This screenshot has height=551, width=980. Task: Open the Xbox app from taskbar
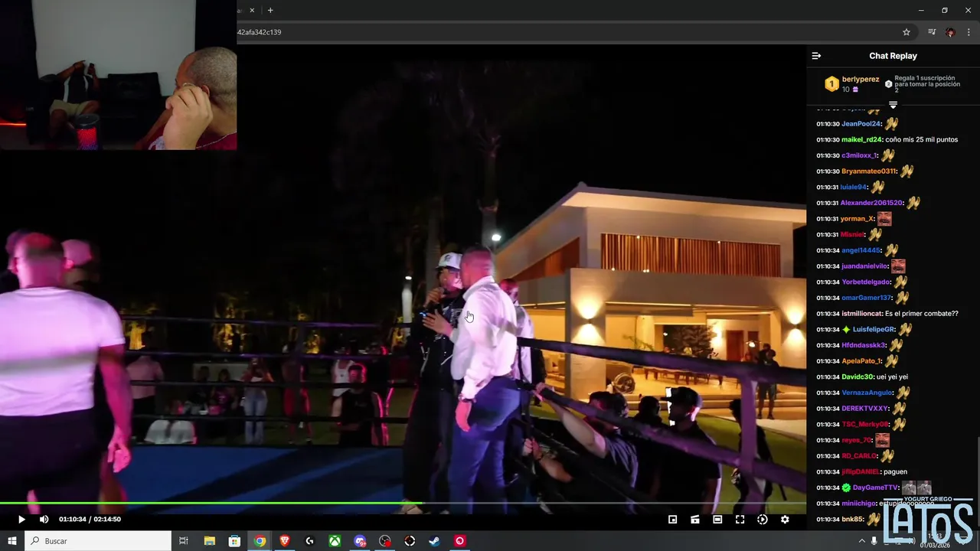point(335,541)
